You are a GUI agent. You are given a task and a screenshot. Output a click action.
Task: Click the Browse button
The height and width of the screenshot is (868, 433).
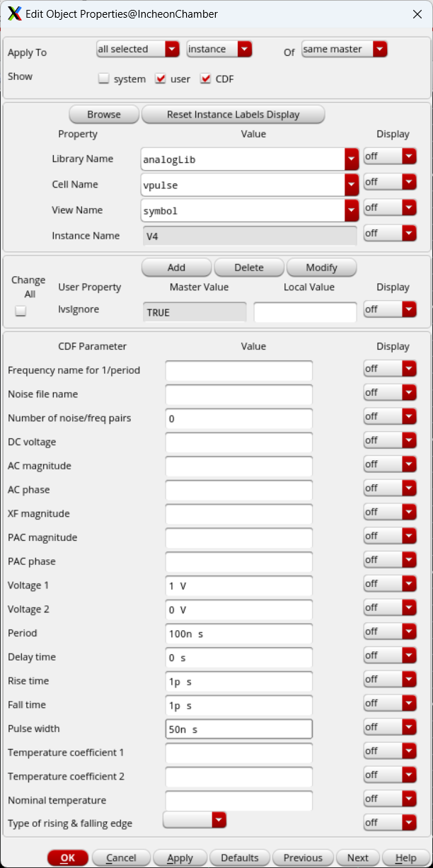104,115
